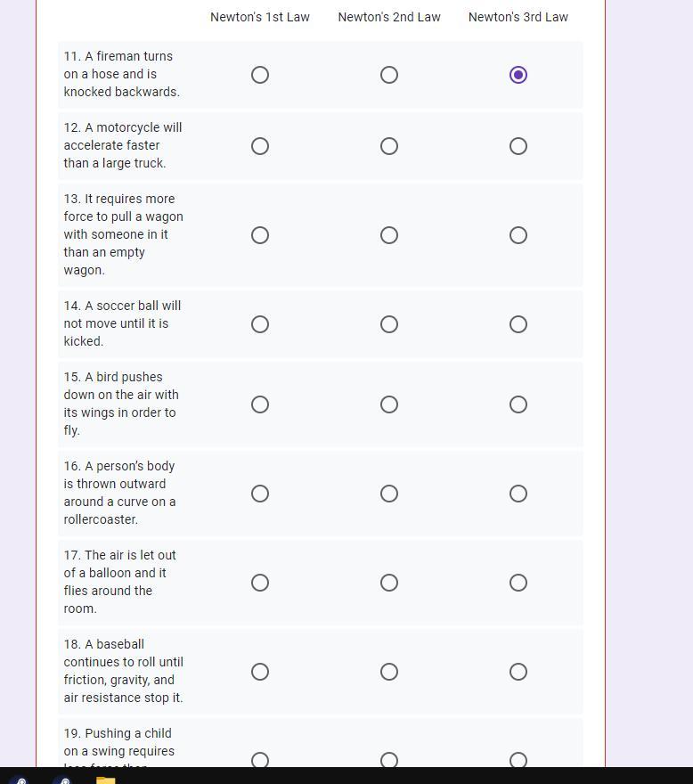Select Newton's 3rd Law for balloon question
This screenshot has height=784, width=693.
coord(518,583)
